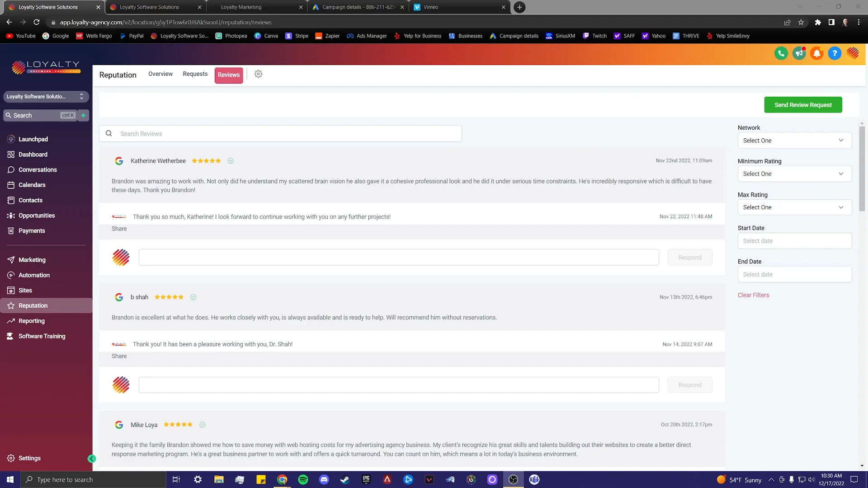Select the Payments icon

(x=32, y=230)
